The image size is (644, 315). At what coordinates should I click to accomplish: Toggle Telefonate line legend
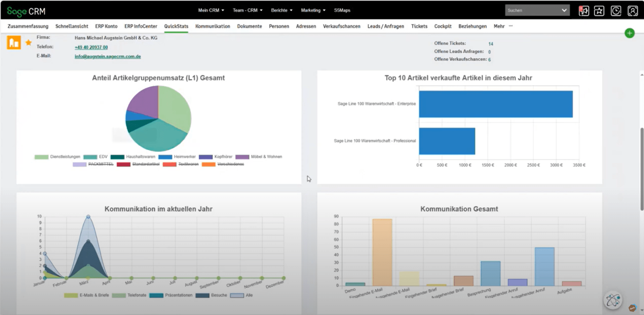(129, 295)
